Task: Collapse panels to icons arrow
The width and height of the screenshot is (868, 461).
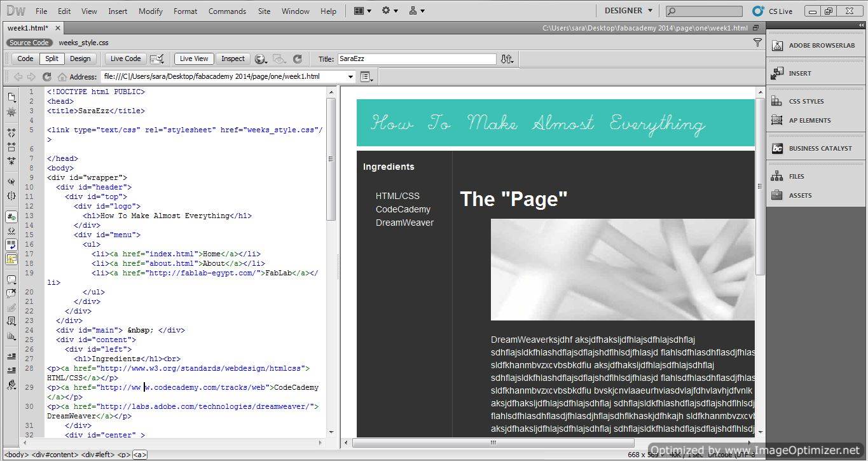Action: pos(861,25)
